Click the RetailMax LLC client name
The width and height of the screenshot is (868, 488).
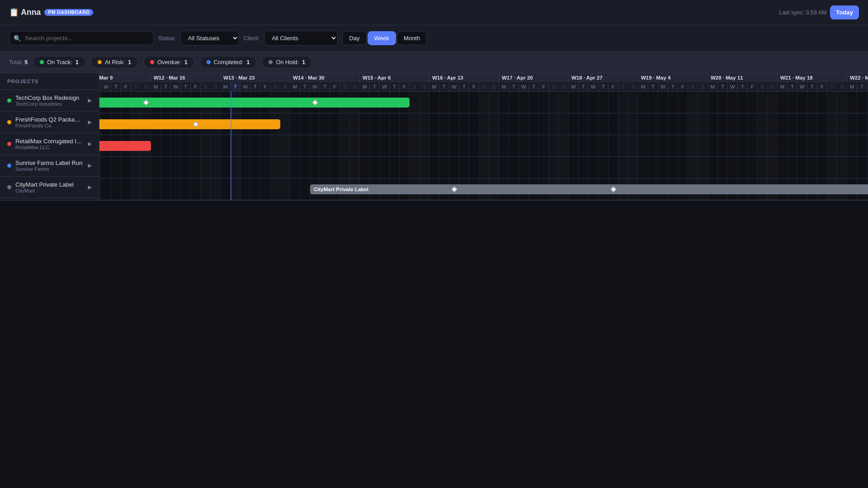pyautogui.click(x=33, y=148)
